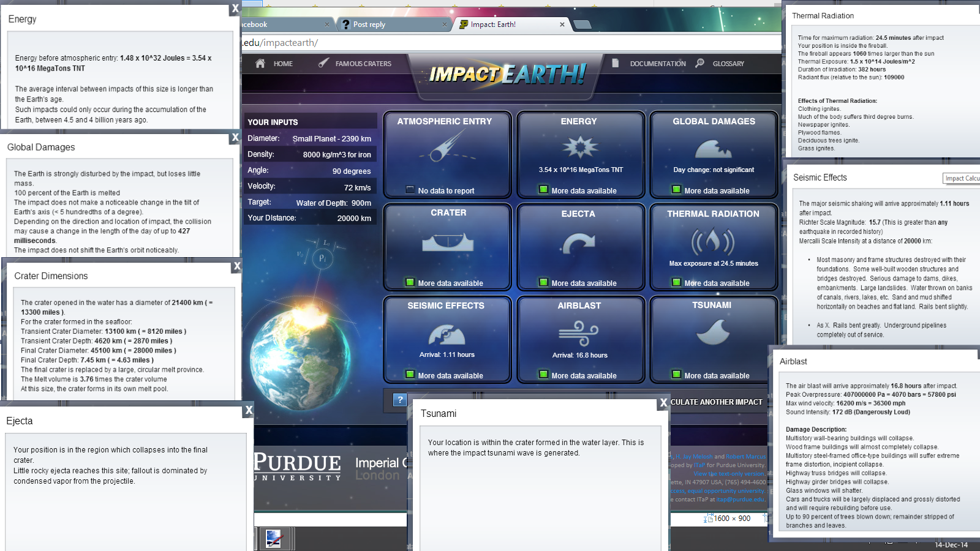Screen dimensions: 980x551
Task: Click the Density value 8000 kg/m^3 for iron
Action: point(337,155)
